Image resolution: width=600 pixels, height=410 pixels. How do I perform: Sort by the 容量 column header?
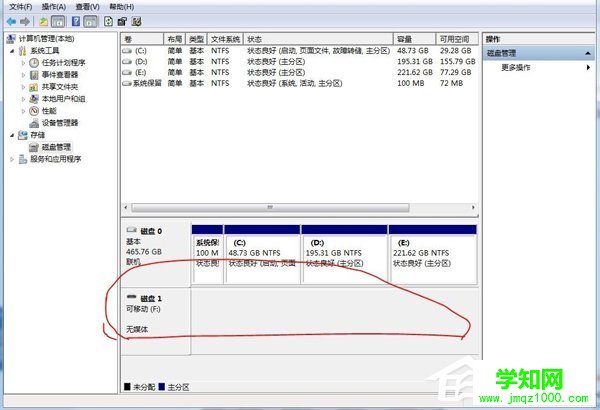415,39
